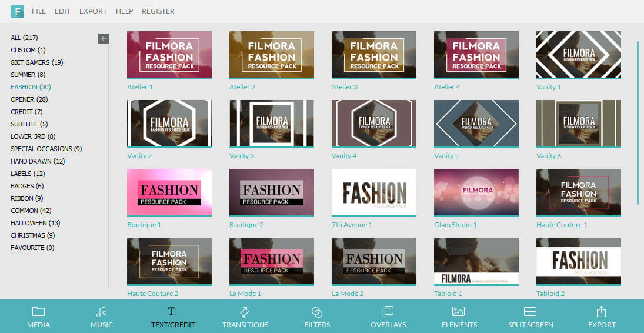Collapse the category sidebar with the arrow button
Screen dimensions: 644x333
tap(104, 38)
